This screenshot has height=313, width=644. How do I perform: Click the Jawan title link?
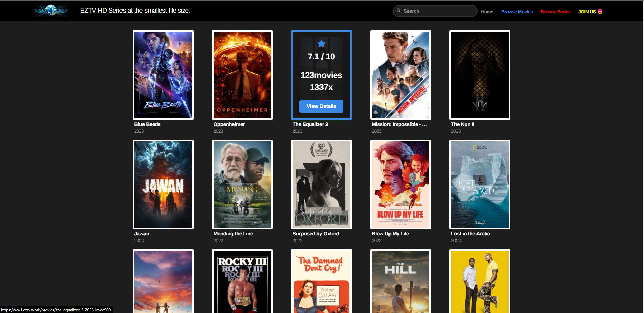[x=141, y=234]
